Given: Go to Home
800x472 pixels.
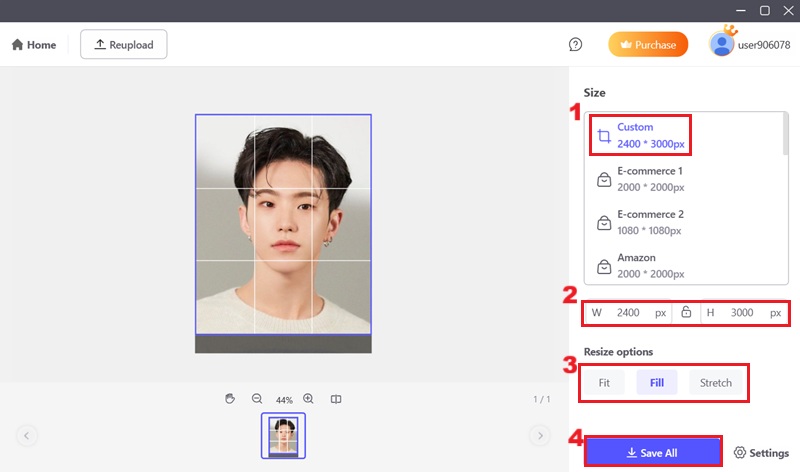Looking at the screenshot, I should (34, 45).
